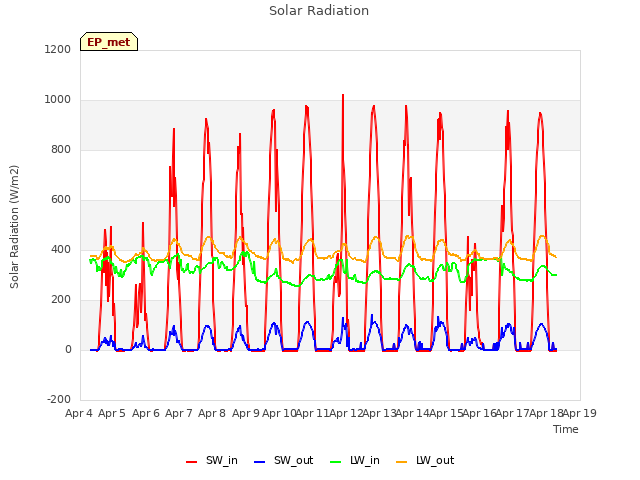Click the Apr 5 x-axis label
Image resolution: width=640 pixels, height=480 pixels.
[x=112, y=413]
